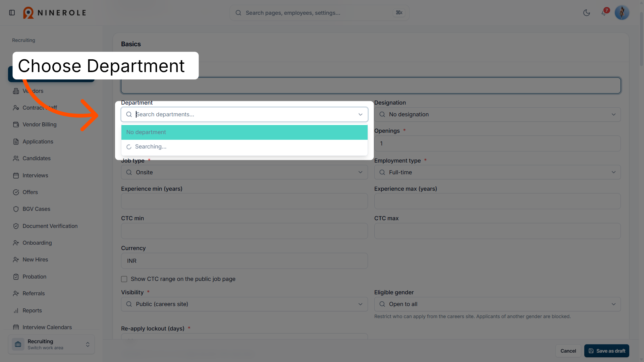Go to Applications page
Screen dimensions: 644x362
[38, 141]
